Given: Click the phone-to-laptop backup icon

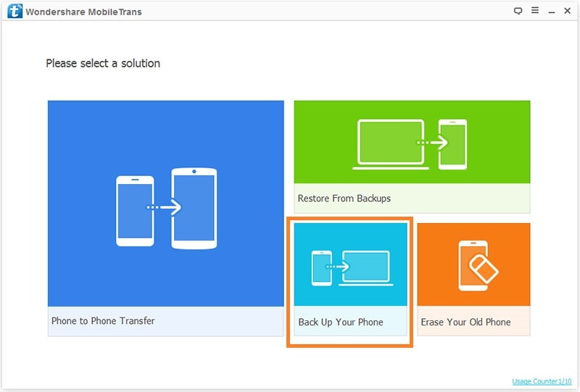Looking at the screenshot, I should click(x=352, y=268).
